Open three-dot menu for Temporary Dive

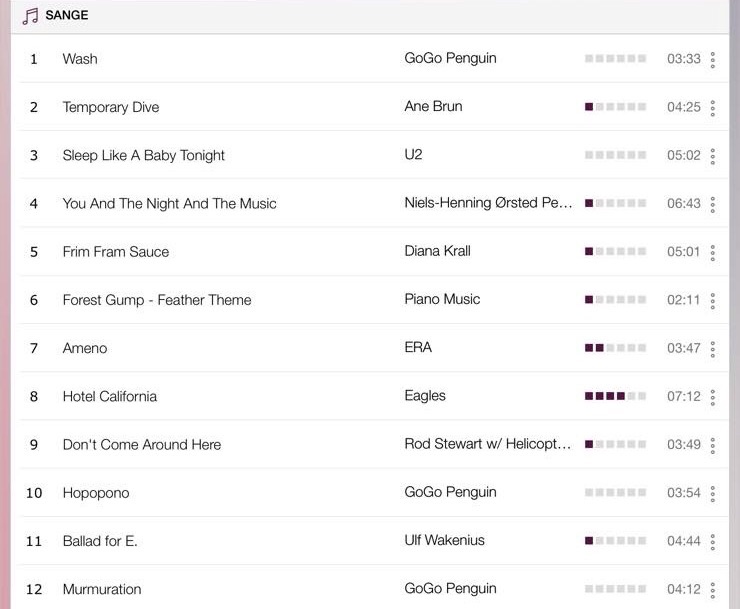pyautogui.click(x=713, y=108)
